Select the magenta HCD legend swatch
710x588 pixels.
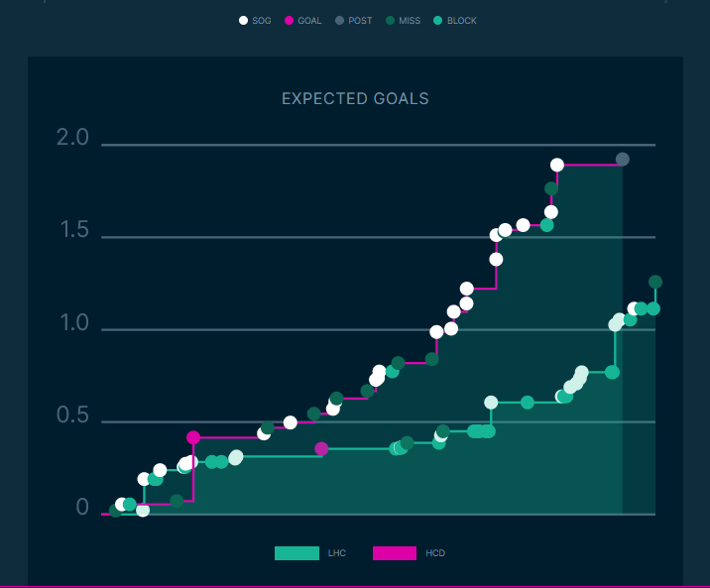(x=395, y=553)
